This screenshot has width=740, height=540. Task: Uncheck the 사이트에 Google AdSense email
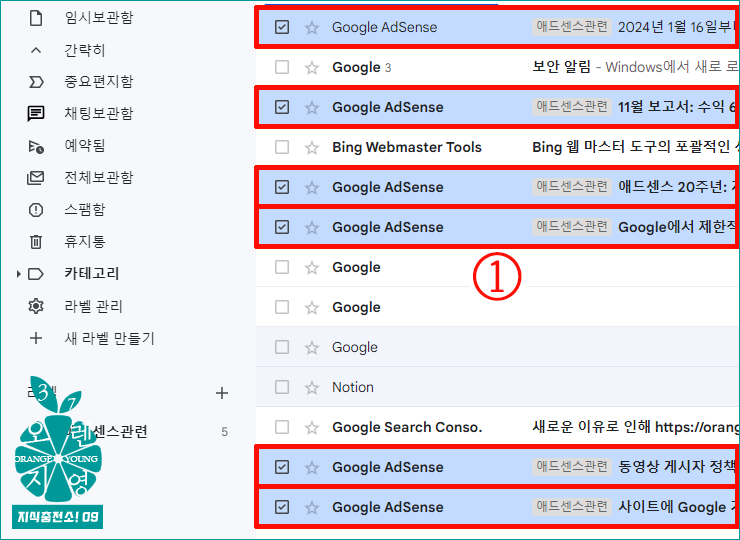pyautogui.click(x=282, y=507)
